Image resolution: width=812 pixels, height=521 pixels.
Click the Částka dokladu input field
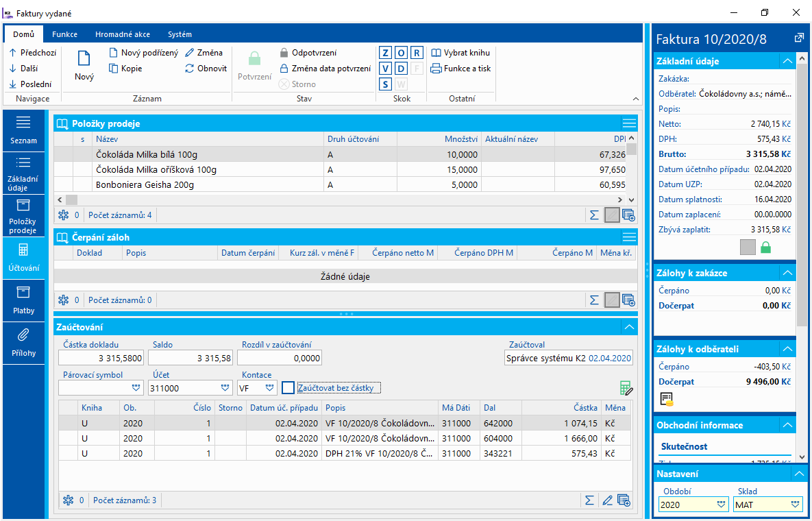click(x=102, y=358)
